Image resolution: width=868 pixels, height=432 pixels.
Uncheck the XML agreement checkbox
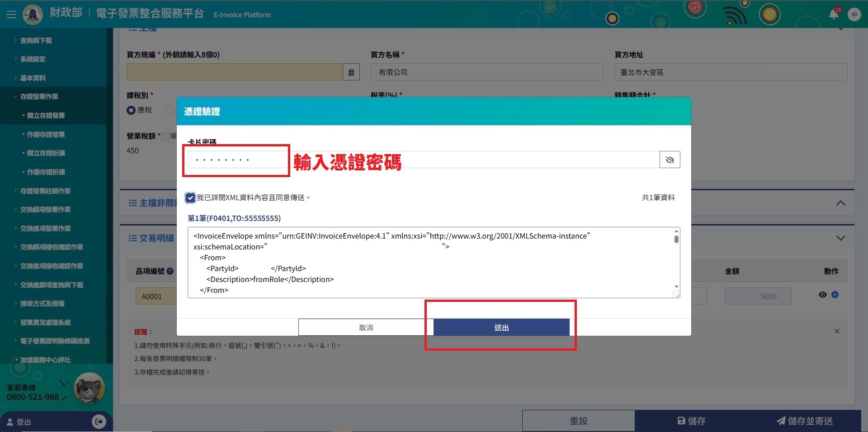(x=190, y=197)
